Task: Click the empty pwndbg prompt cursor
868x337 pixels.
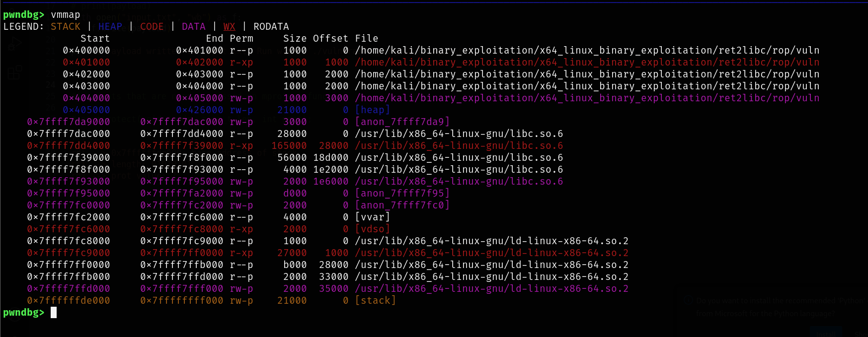Action: (x=54, y=312)
